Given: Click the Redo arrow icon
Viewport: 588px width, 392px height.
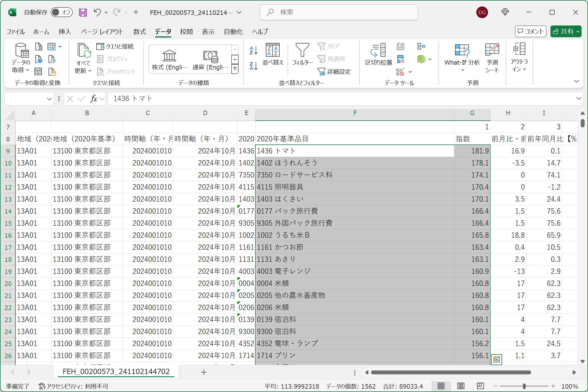Looking at the screenshot, I should 117,12.
